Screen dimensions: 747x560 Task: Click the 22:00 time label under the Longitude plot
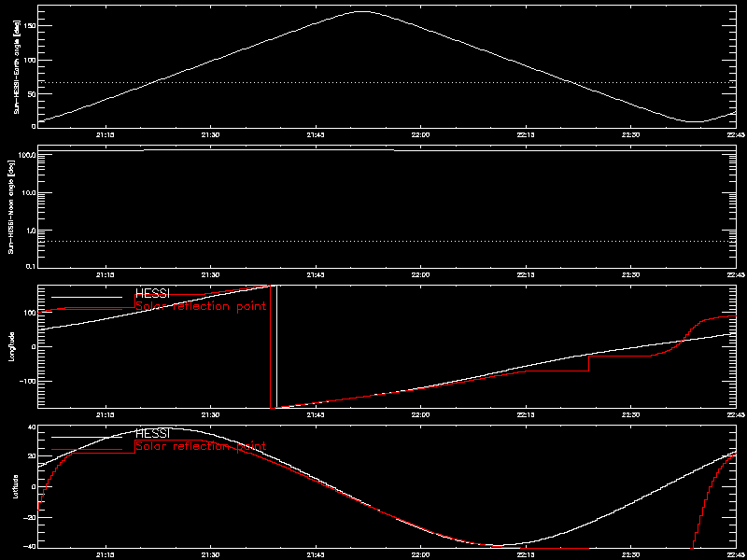coord(421,415)
